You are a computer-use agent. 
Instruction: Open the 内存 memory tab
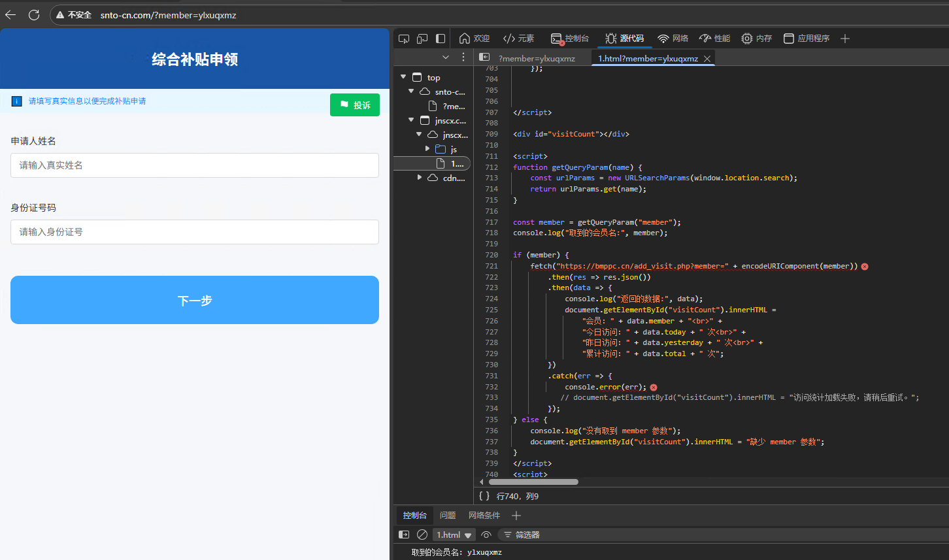click(756, 39)
